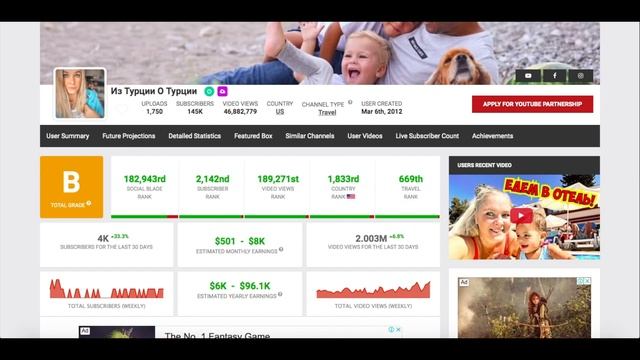Click the purple camera badge beside channel name
The height and width of the screenshot is (360, 640).
coord(222,91)
